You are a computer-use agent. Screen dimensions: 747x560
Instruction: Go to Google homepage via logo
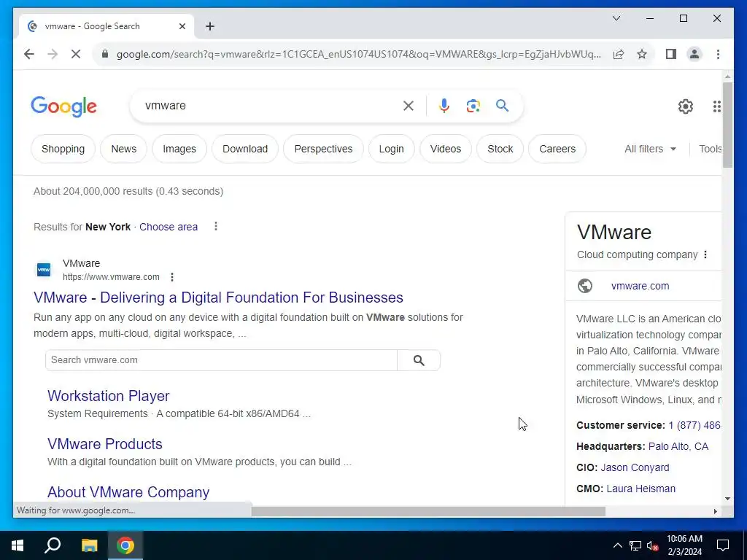tap(64, 106)
